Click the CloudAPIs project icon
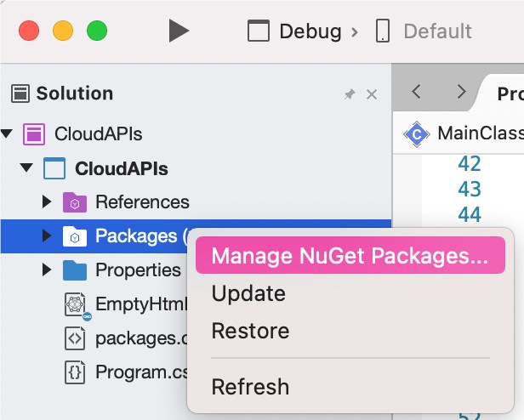 point(54,168)
